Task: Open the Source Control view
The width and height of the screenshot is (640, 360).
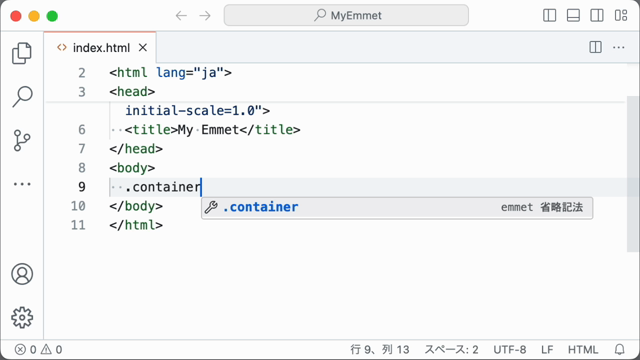Action: [x=22, y=140]
